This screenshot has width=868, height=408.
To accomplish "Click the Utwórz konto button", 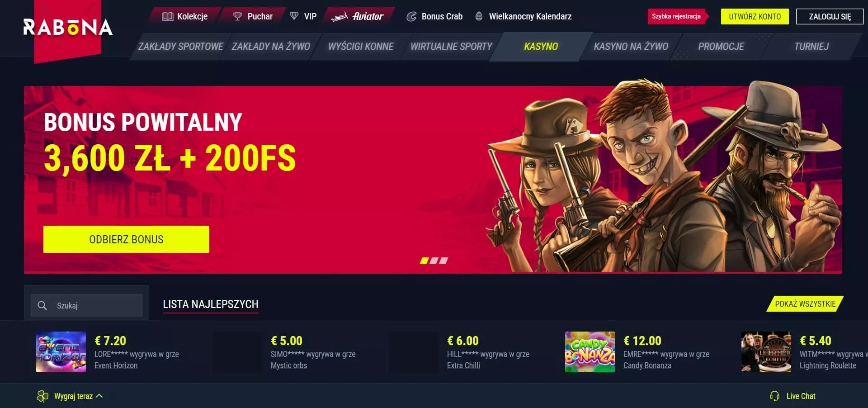I will pyautogui.click(x=755, y=17).
